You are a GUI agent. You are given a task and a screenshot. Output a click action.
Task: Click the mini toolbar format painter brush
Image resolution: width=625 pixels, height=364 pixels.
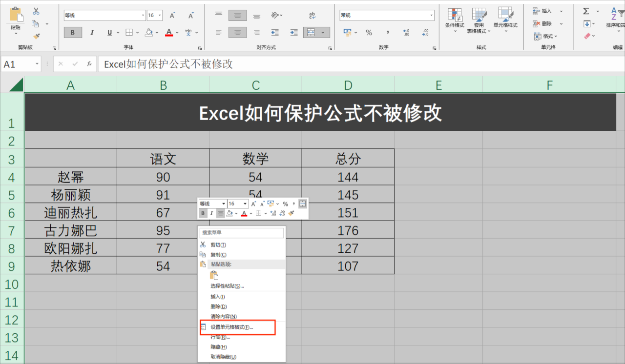pos(292,213)
